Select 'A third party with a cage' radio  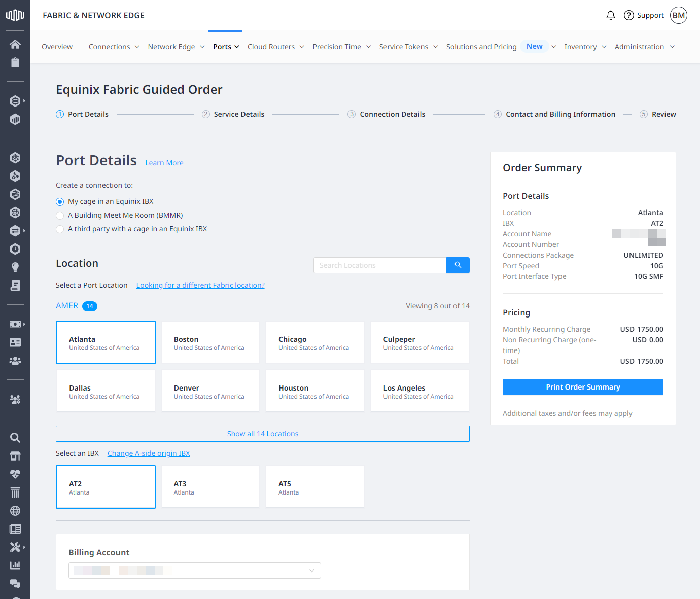click(60, 229)
